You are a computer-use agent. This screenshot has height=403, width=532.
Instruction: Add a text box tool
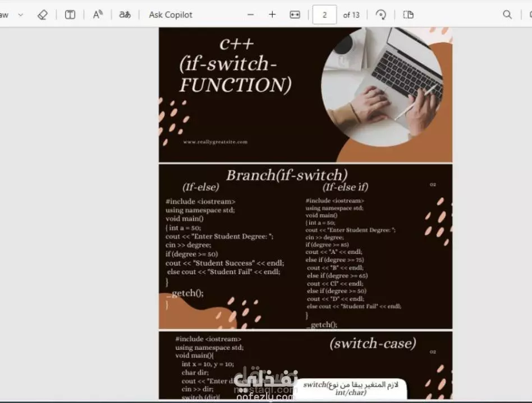pyautogui.click(x=70, y=15)
